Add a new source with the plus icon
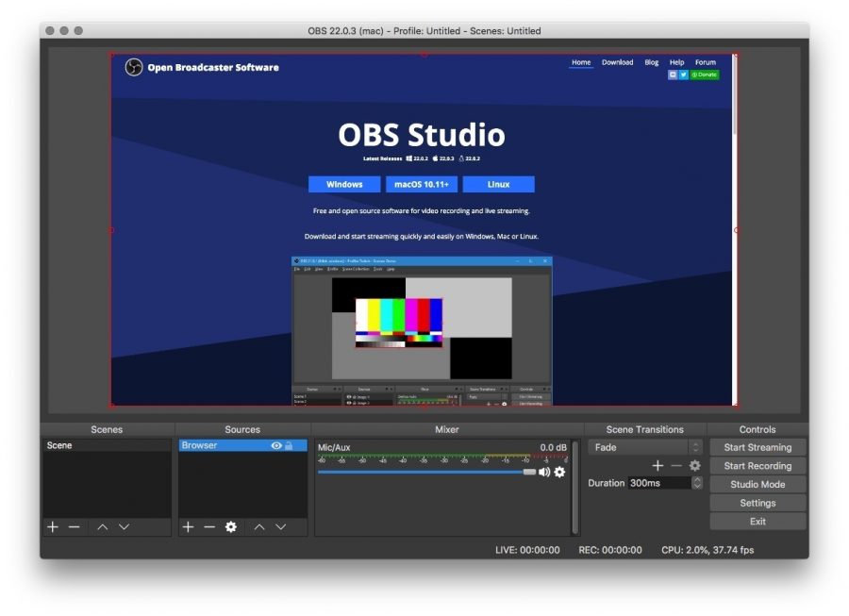The height and width of the screenshot is (616, 849). tap(189, 527)
